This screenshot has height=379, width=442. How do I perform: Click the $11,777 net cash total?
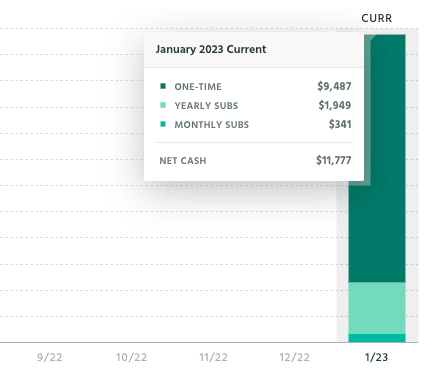[x=334, y=160]
